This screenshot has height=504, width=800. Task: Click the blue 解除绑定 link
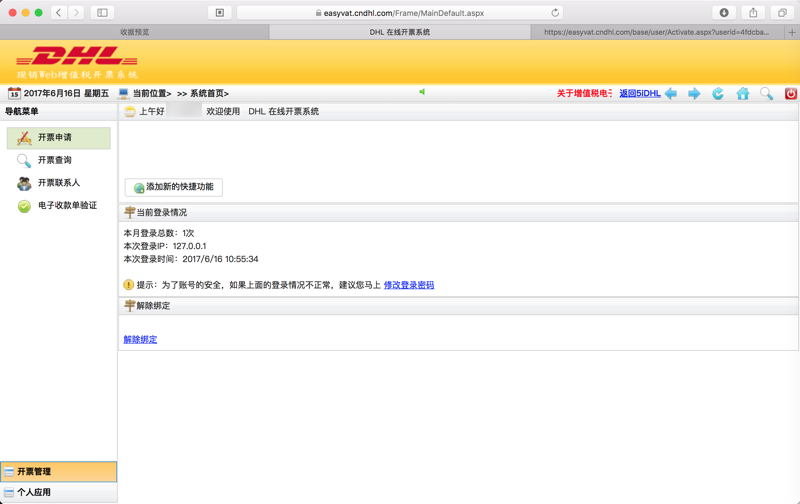pos(140,340)
